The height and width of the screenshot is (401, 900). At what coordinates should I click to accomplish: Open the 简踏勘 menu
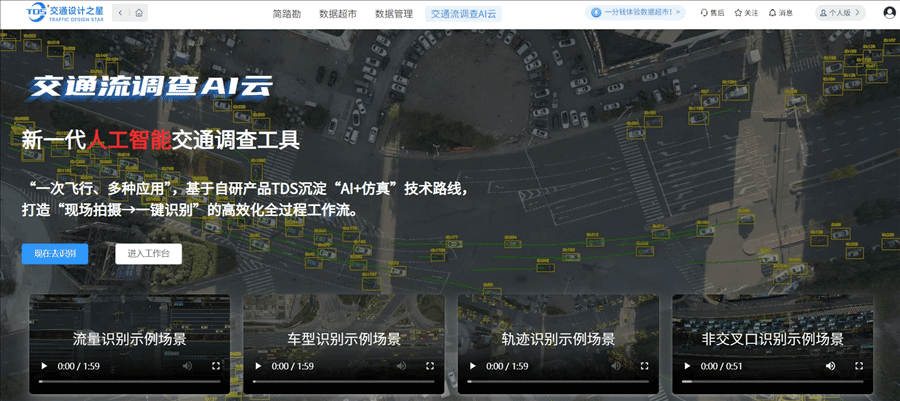click(286, 14)
